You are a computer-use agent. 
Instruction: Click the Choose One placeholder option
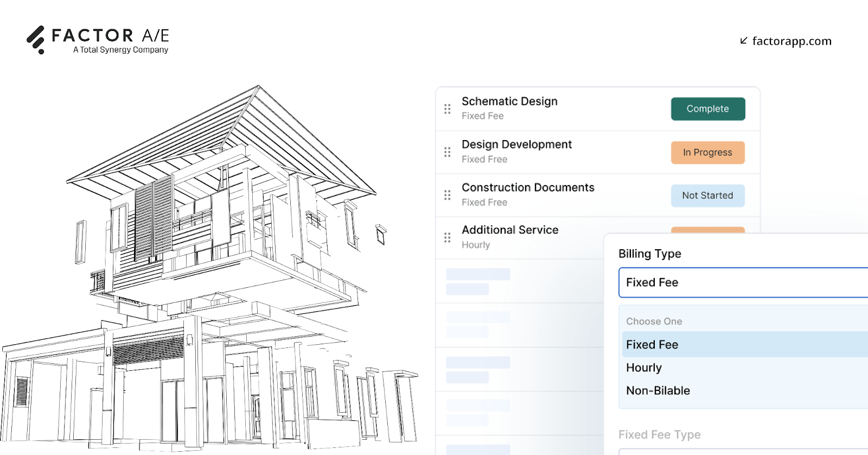coord(654,321)
